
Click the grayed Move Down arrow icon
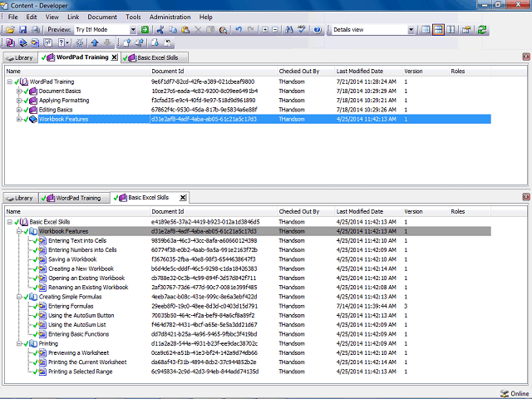tap(107, 42)
